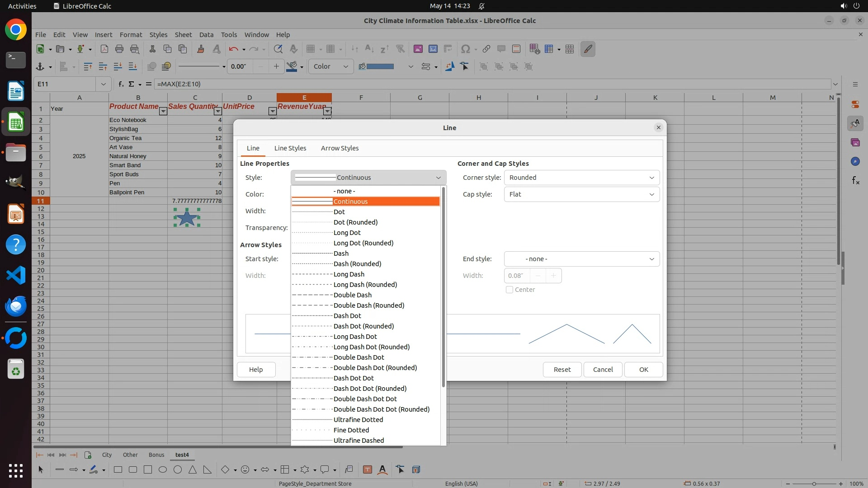Click the Fontwork text icon
Image resolution: width=868 pixels, height=488 pixels.
(382, 470)
